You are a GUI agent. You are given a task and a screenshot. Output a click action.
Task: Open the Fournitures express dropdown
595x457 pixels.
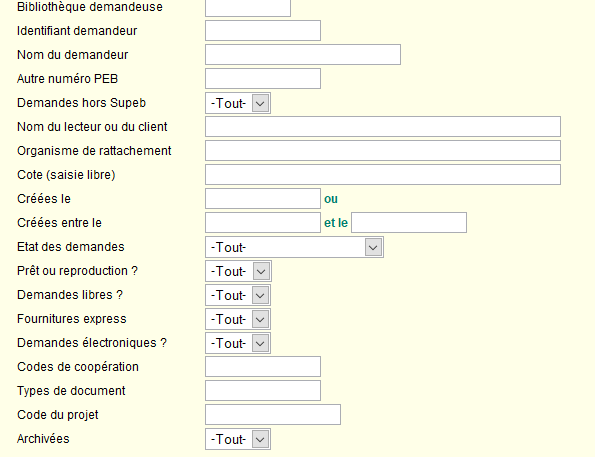pyautogui.click(x=238, y=319)
